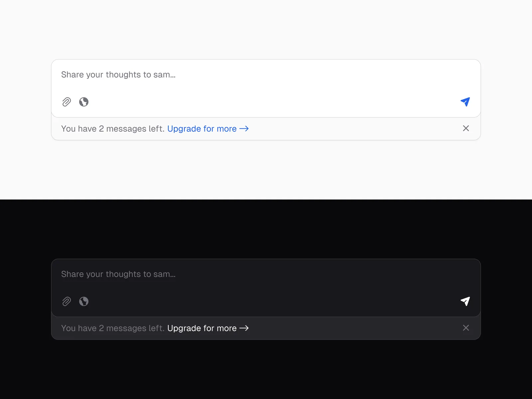This screenshot has width=532, height=399.
Task: Toggle the globe web search icon in light composer
Action: [84, 102]
